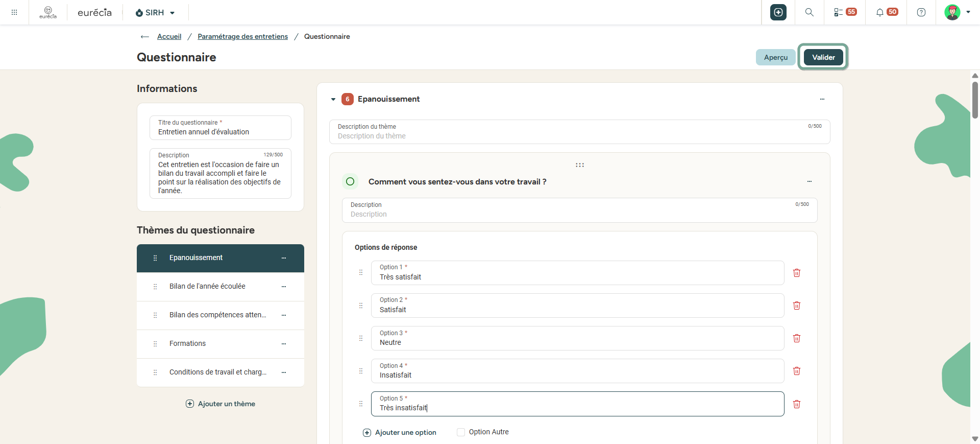The width and height of the screenshot is (980, 444).
Task: Click the quick add plus icon
Action: [778, 12]
